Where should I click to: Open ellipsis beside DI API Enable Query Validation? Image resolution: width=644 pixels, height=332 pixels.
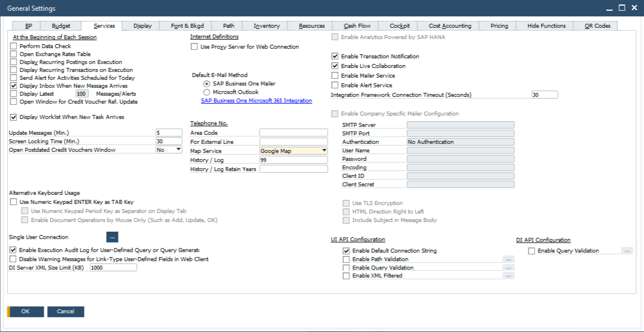click(x=627, y=251)
